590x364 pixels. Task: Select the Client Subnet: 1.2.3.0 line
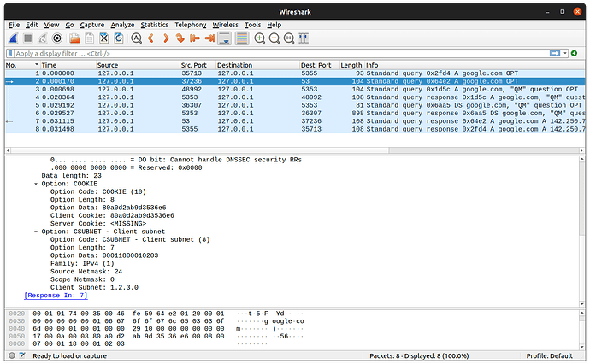94,288
